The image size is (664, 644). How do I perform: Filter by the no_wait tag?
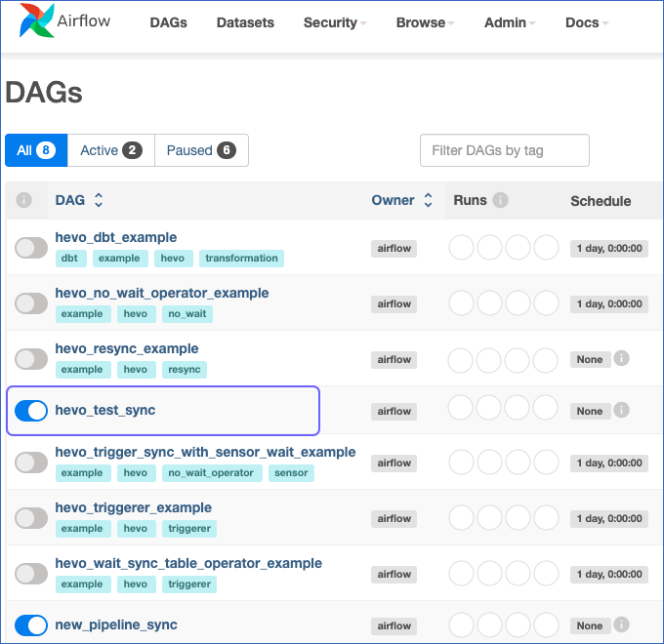[x=187, y=314]
